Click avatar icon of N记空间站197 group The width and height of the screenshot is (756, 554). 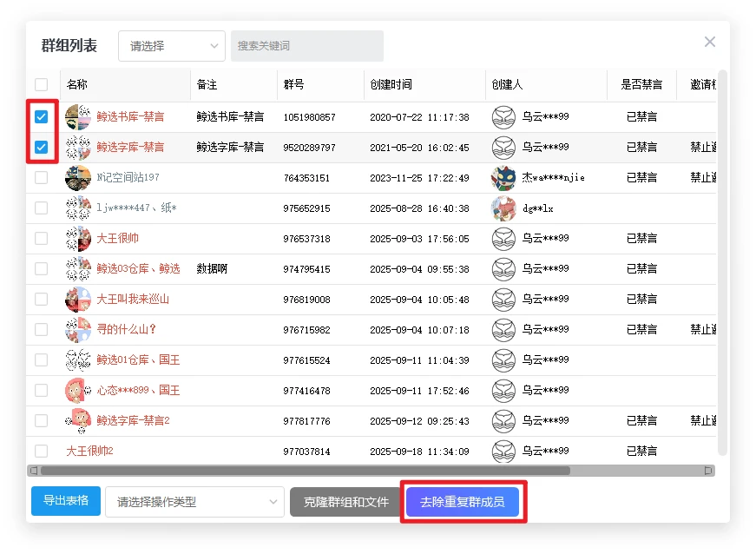(x=78, y=178)
